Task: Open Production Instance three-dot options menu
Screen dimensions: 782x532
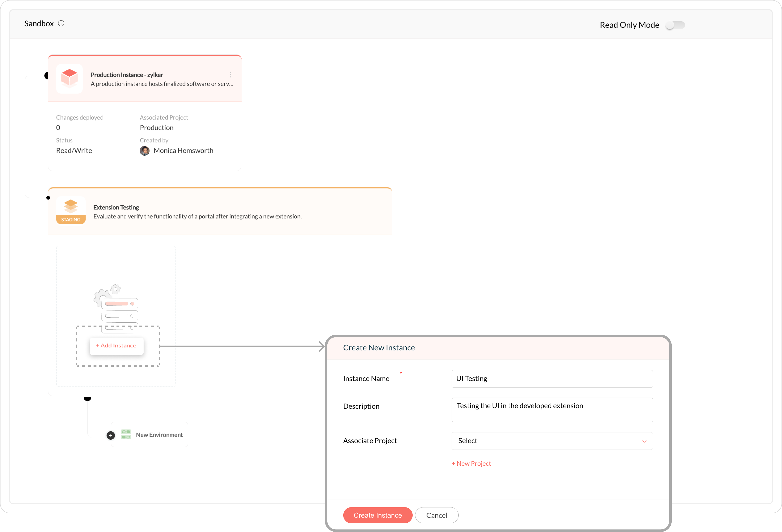Action: pos(230,75)
